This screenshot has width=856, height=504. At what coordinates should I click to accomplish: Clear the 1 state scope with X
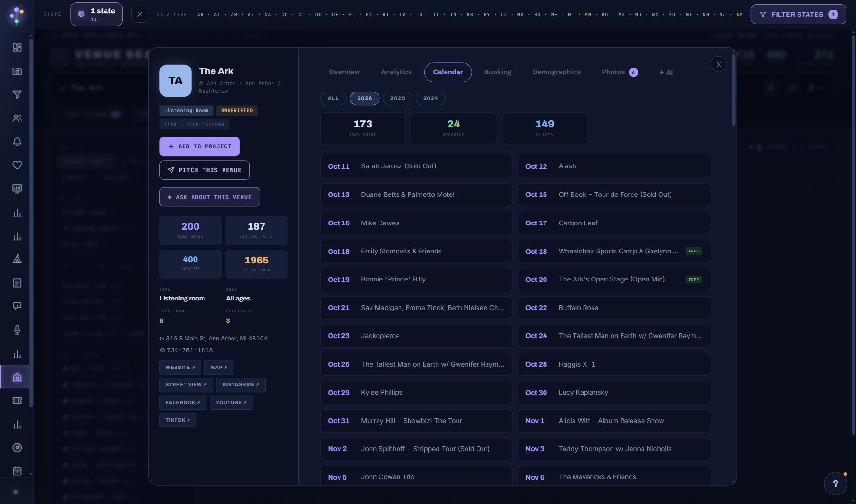(x=139, y=14)
